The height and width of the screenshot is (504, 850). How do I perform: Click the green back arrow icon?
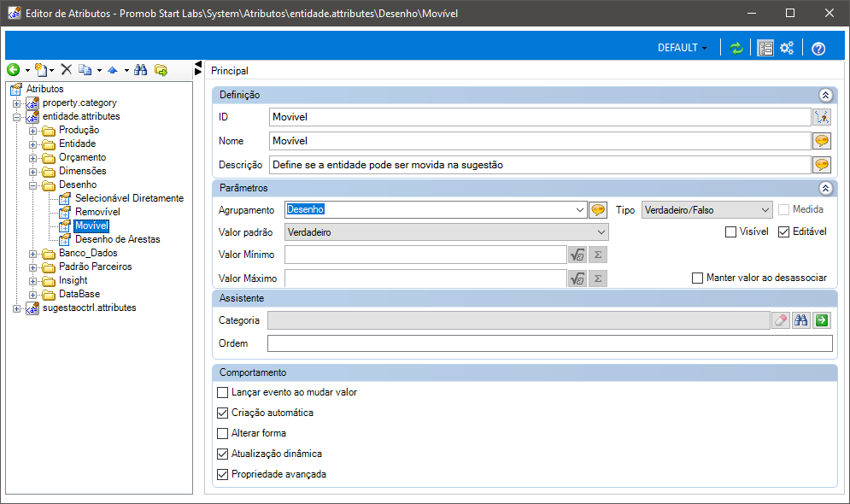point(14,69)
